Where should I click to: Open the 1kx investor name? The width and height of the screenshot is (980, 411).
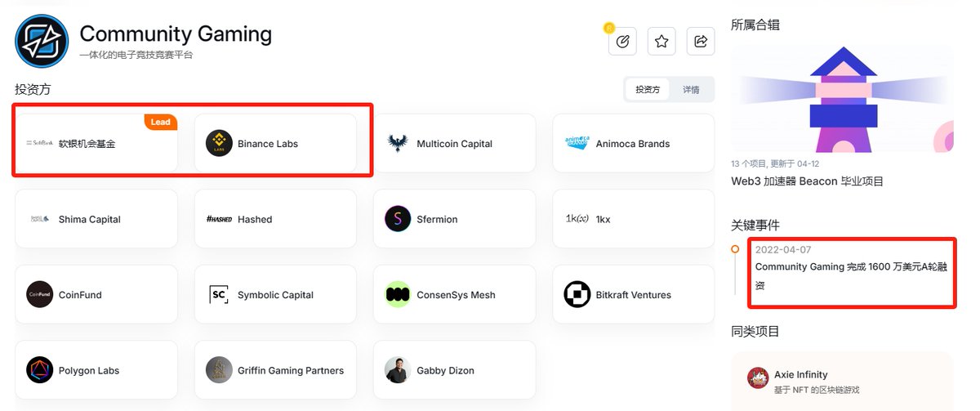(x=604, y=219)
